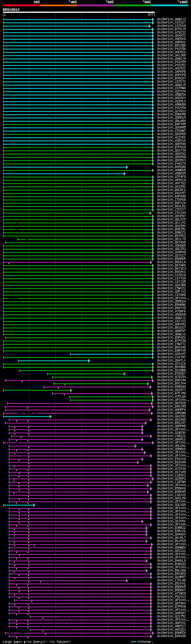
Task: Open hit UniRef100_A7Q2S2
Action: [x=171, y=32]
